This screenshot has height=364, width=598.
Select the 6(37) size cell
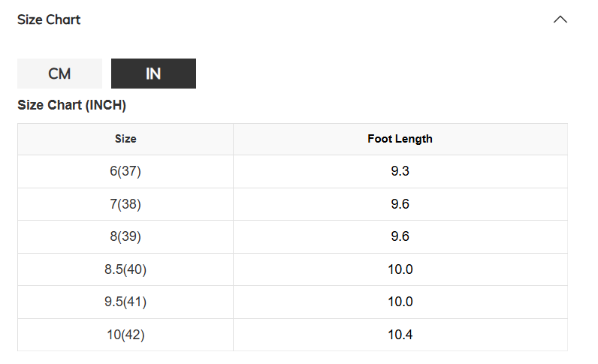pyautogui.click(x=125, y=171)
